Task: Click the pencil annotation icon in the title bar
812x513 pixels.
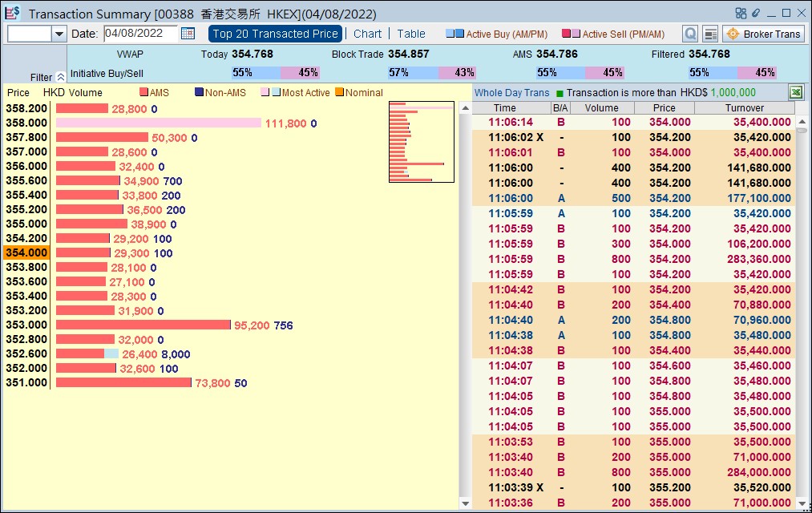Action: click(x=757, y=13)
